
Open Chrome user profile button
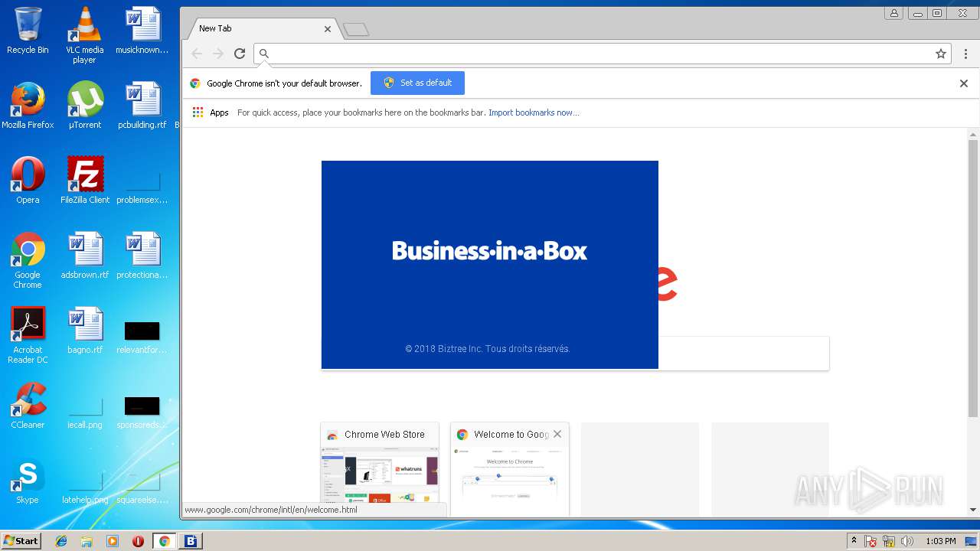(893, 13)
